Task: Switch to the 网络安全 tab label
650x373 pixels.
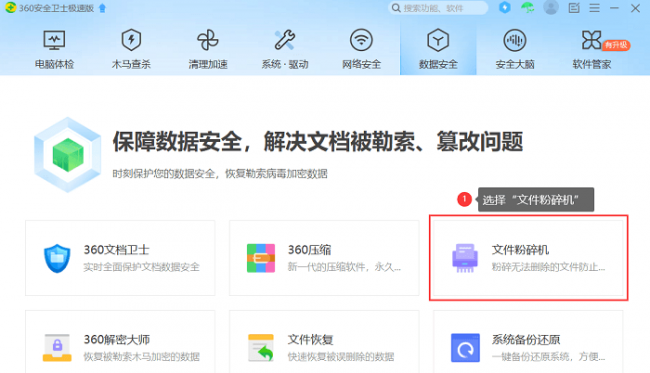Action: (x=361, y=64)
